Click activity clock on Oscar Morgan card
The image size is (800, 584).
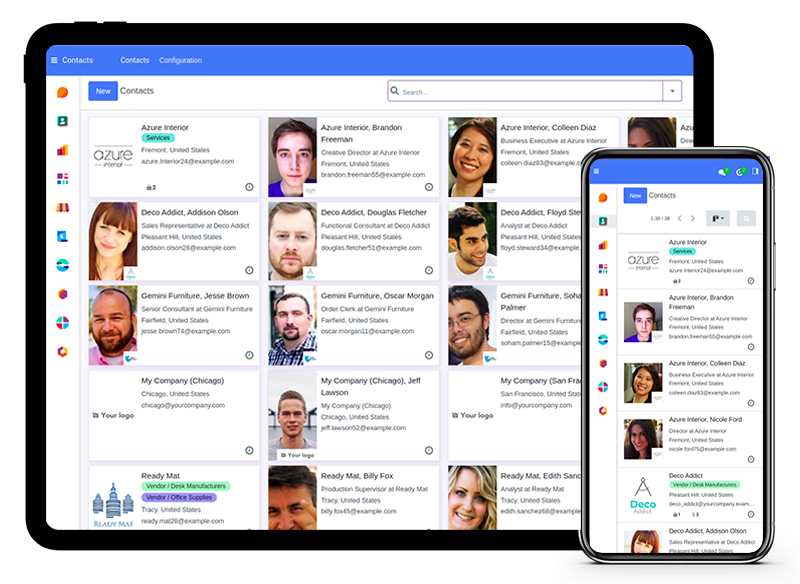[429, 355]
